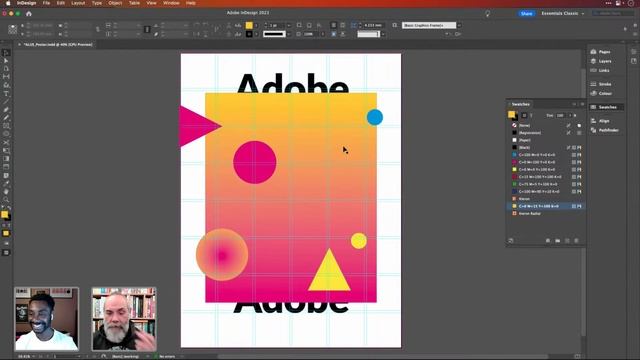Select the Type tool

pos(6,93)
